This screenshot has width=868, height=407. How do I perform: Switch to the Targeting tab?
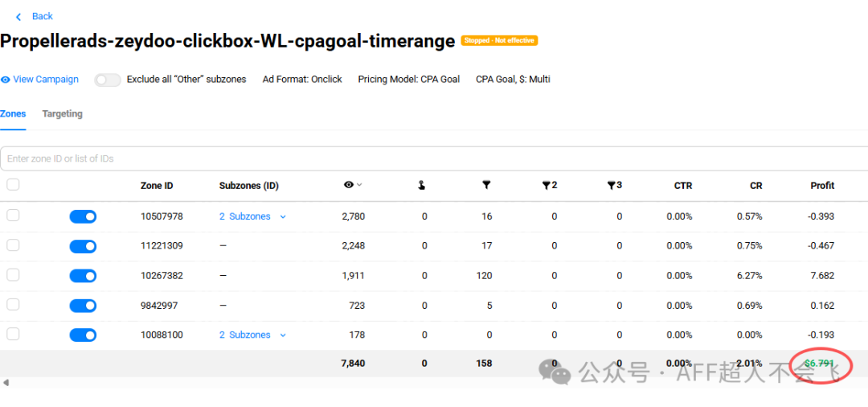click(62, 113)
